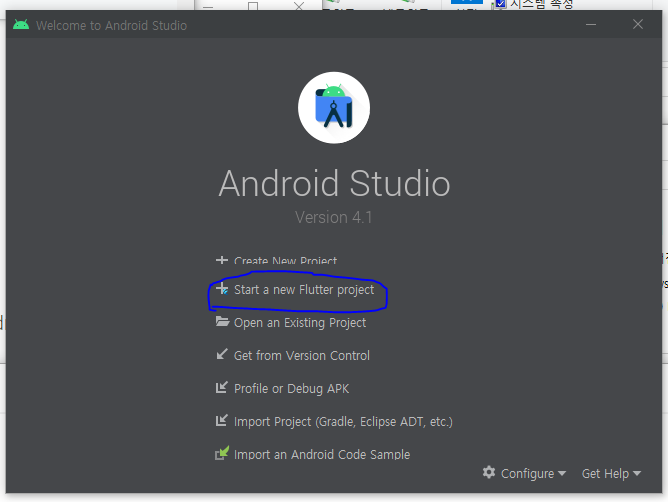The height and width of the screenshot is (502, 668).
Task: Click the arrow icon for Get from Version Control
Action: [x=222, y=354]
